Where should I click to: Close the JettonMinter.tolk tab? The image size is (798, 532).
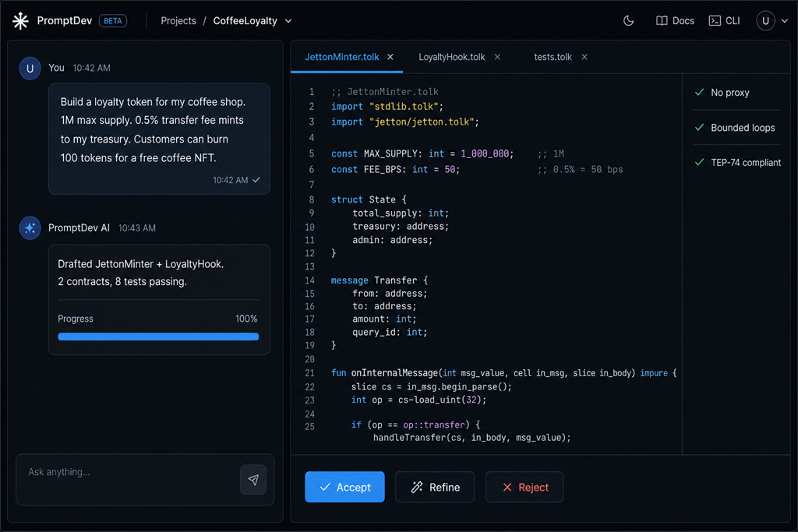point(390,57)
